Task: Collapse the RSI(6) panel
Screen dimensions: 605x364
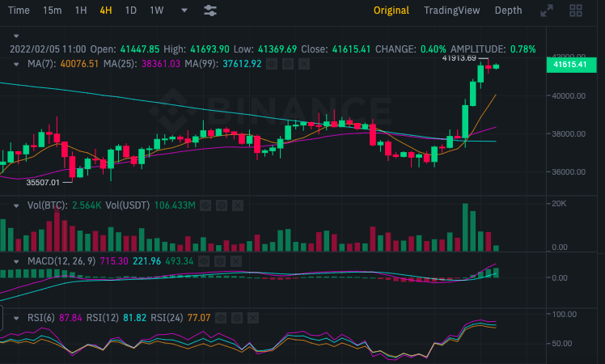Action: tap(16, 319)
